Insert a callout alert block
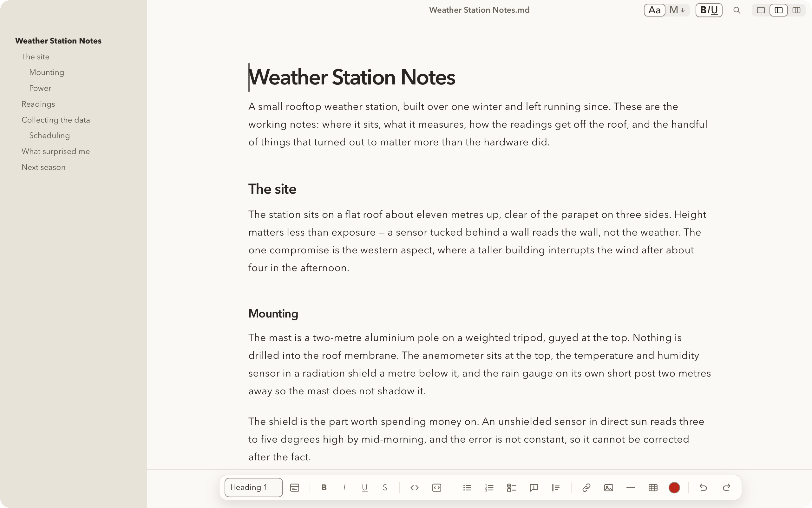812x508 pixels. point(534,487)
